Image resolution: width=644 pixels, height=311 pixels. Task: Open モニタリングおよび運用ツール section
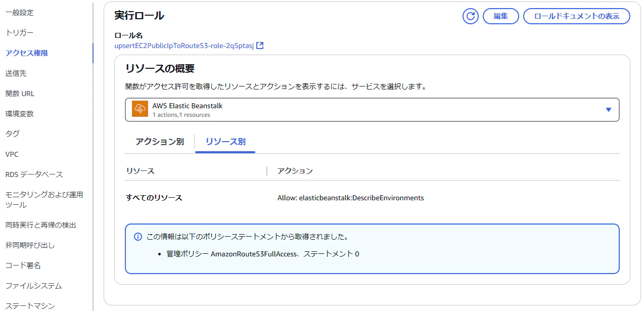pos(44,200)
